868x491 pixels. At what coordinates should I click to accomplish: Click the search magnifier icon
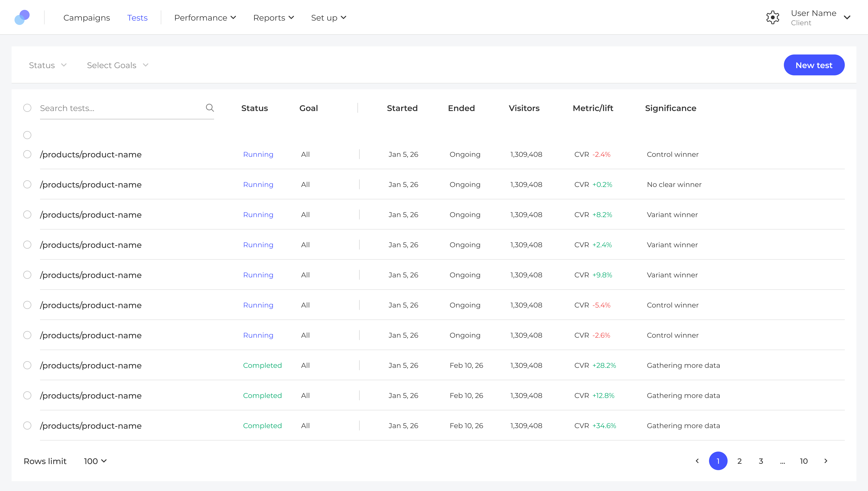click(x=210, y=108)
